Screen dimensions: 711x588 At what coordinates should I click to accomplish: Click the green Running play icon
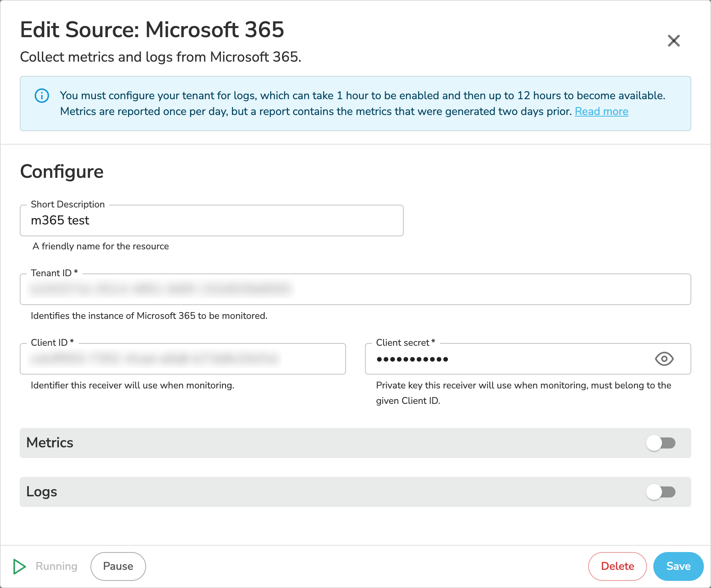tap(19, 566)
